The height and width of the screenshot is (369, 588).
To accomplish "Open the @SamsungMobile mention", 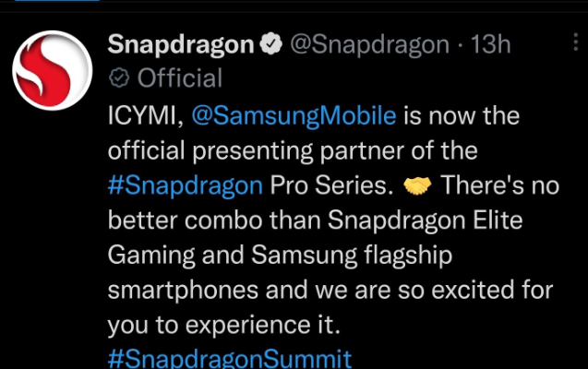I will tap(294, 117).
